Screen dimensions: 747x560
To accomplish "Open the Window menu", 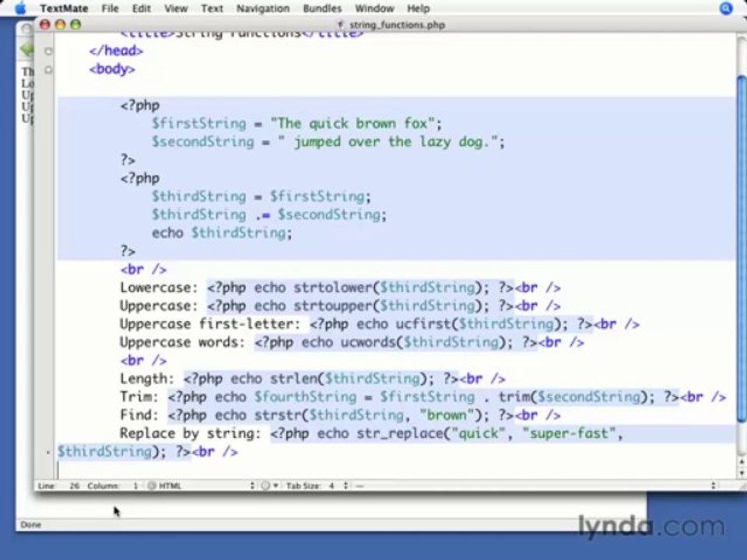I will (374, 9).
